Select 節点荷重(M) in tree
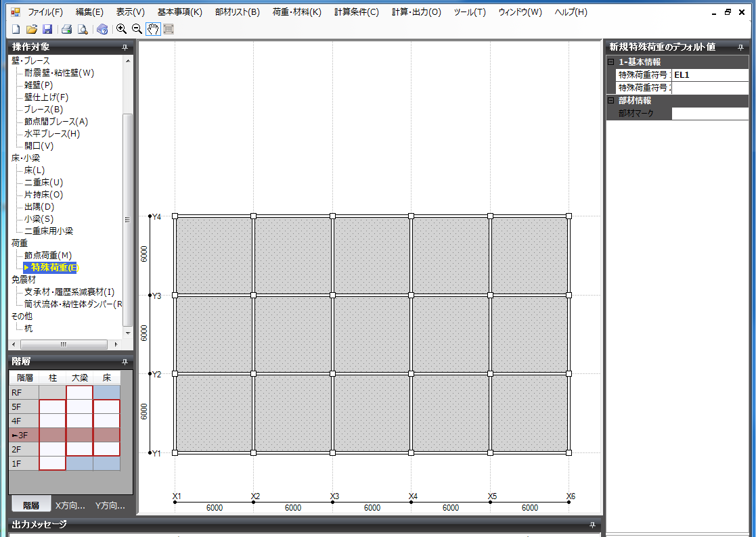 (48, 255)
